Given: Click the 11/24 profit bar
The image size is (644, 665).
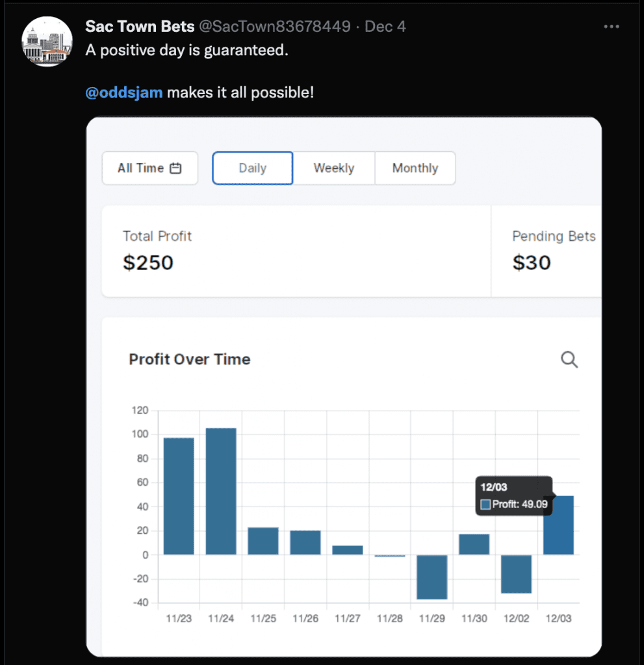Looking at the screenshot, I should click(221, 491).
